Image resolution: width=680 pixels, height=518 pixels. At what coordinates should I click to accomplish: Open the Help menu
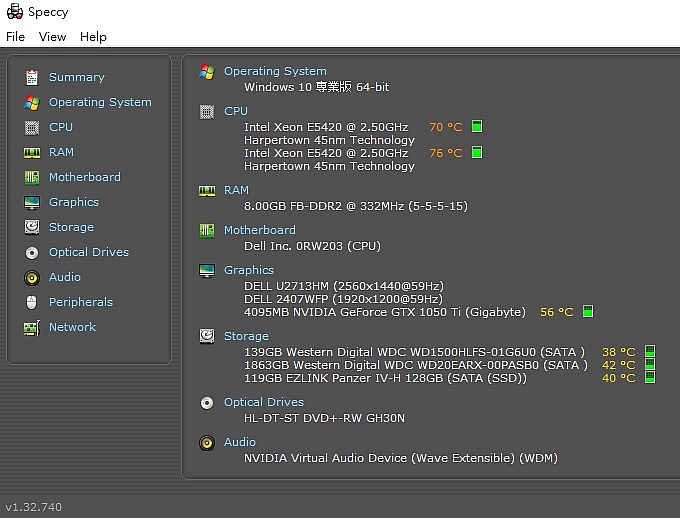click(93, 37)
